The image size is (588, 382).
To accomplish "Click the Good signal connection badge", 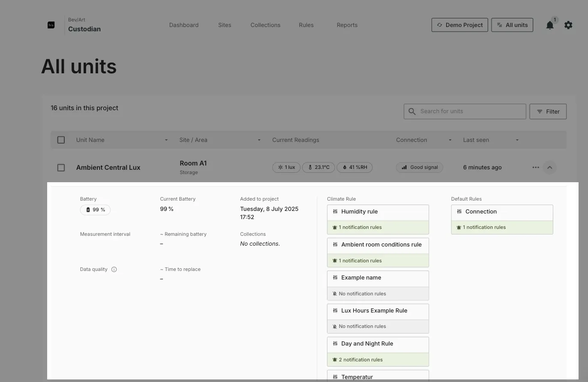I will [x=419, y=167].
